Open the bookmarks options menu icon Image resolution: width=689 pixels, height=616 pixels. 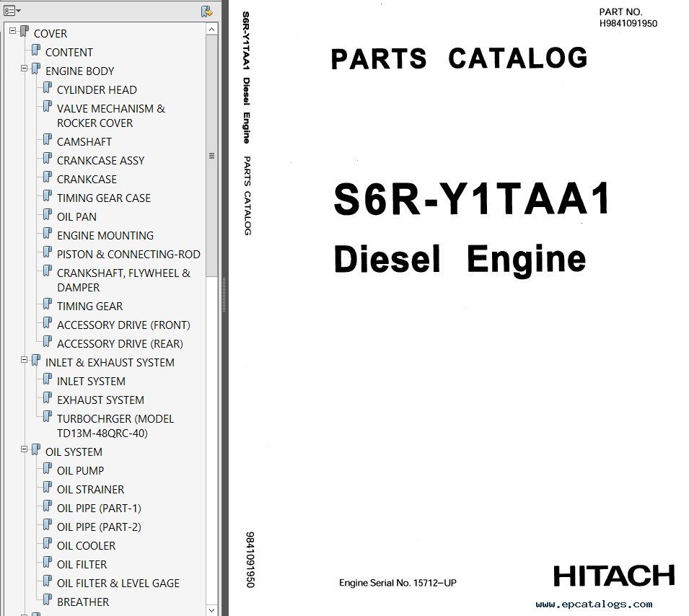(x=12, y=11)
